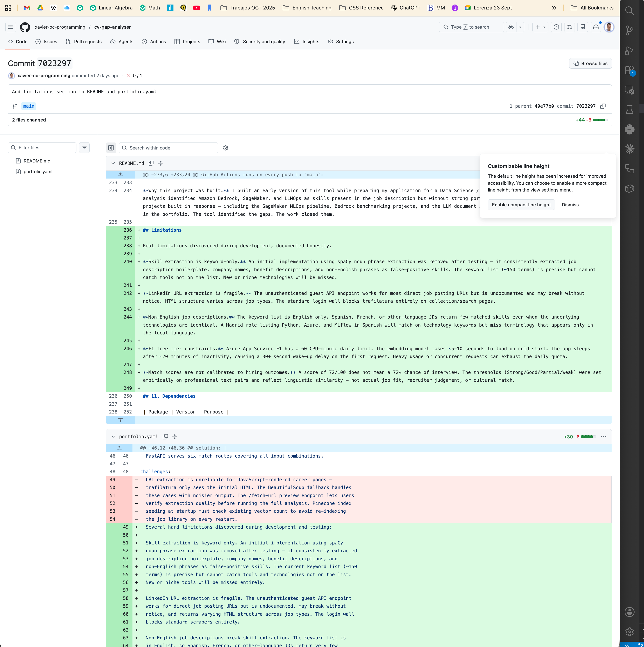Expand all lines in portfolio.yaml diff
This screenshot has height=647, width=644.
(x=174, y=437)
